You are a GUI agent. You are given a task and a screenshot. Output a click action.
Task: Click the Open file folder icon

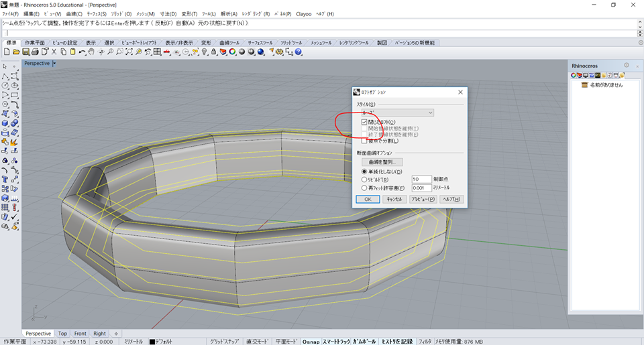pos(17,52)
